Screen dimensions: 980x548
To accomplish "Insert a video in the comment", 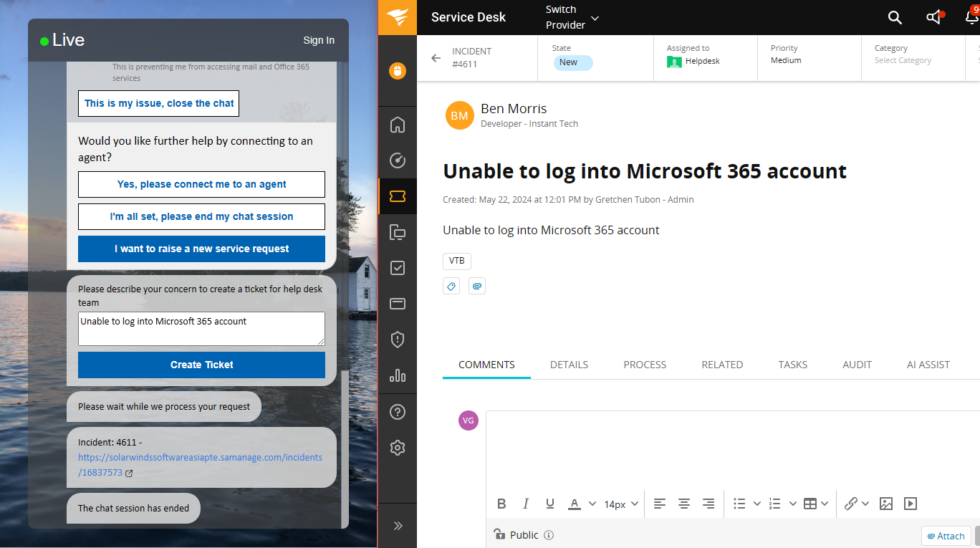I will 911,504.
